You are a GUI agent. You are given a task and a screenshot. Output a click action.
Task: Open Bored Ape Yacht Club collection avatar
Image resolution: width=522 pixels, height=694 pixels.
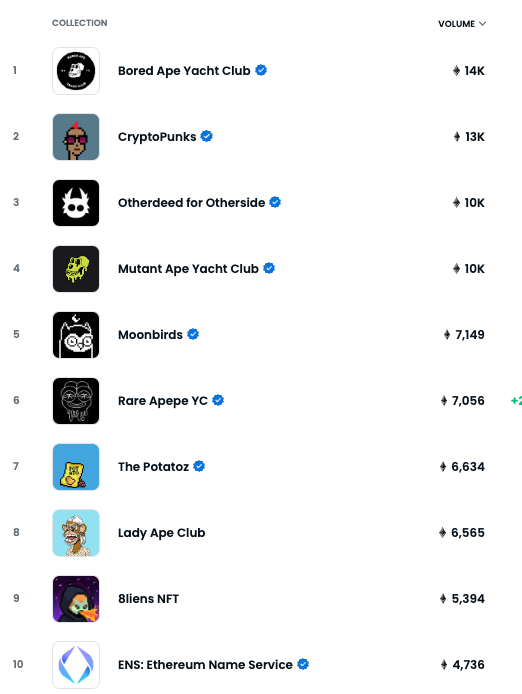pyautogui.click(x=76, y=71)
